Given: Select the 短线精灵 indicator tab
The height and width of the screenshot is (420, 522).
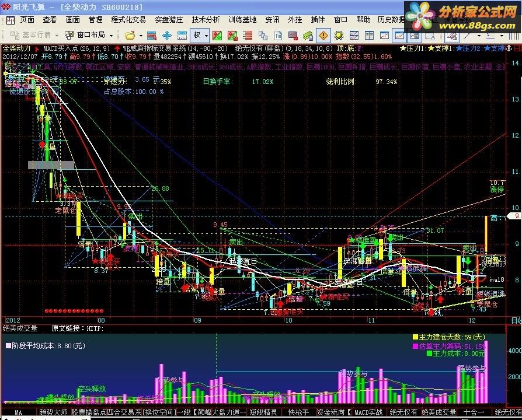Looking at the screenshot, I should 263,412.
